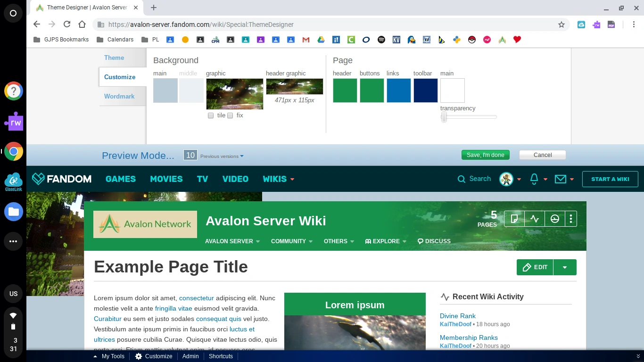Image resolution: width=644 pixels, height=362 pixels.
Task: Expand the WIKIS navigation menu
Action: click(278, 179)
